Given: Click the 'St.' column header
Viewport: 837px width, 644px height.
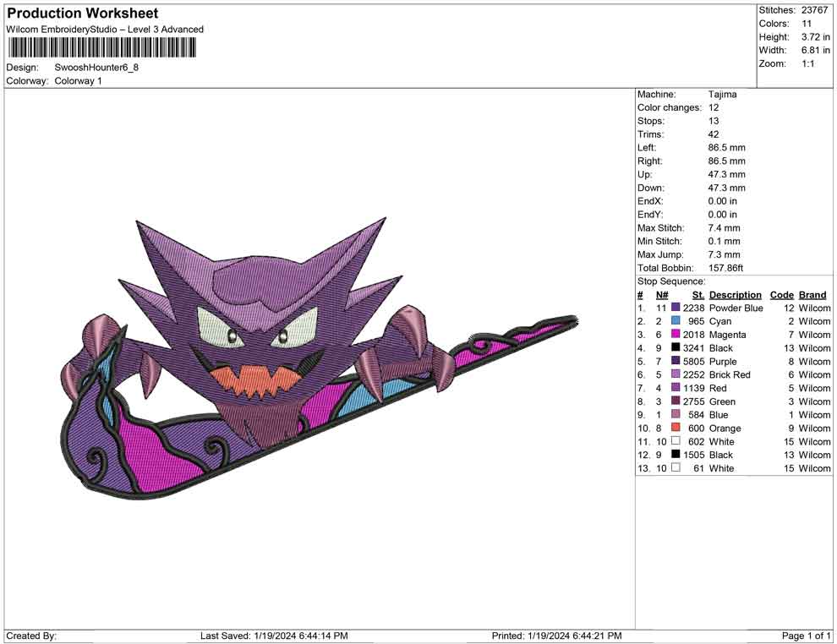Looking at the screenshot, I should (698, 295).
